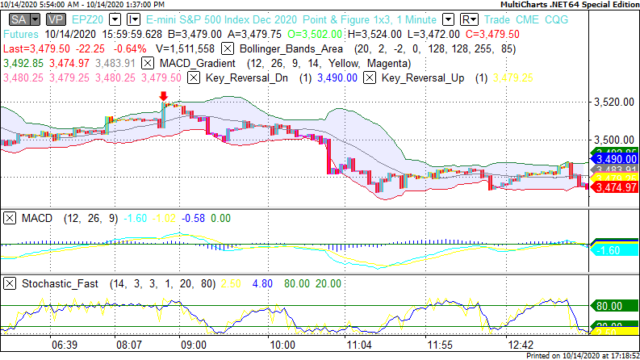Open the resolution dropdown after '1 Minute'
The height and width of the screenshot is (360, 640).
pos(448,20)
